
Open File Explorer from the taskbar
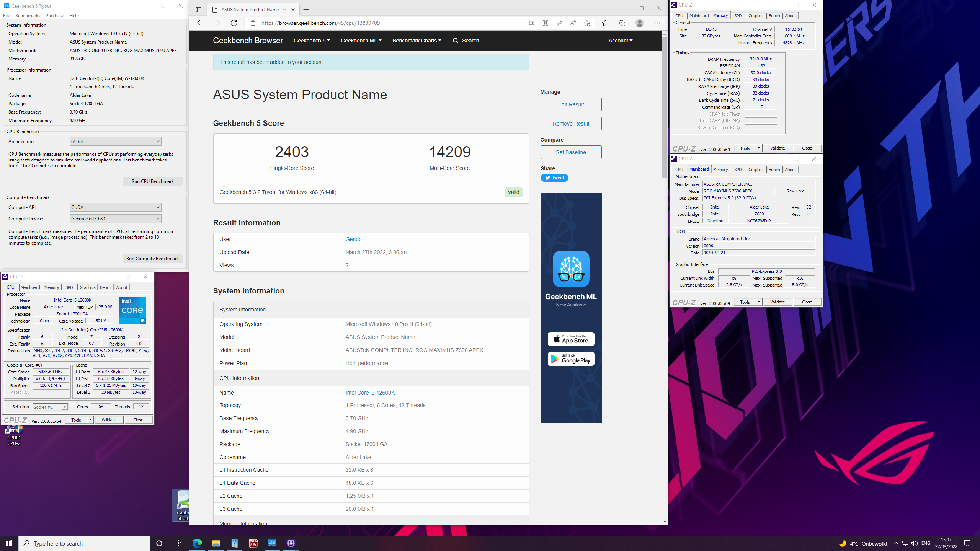point(216,543)
